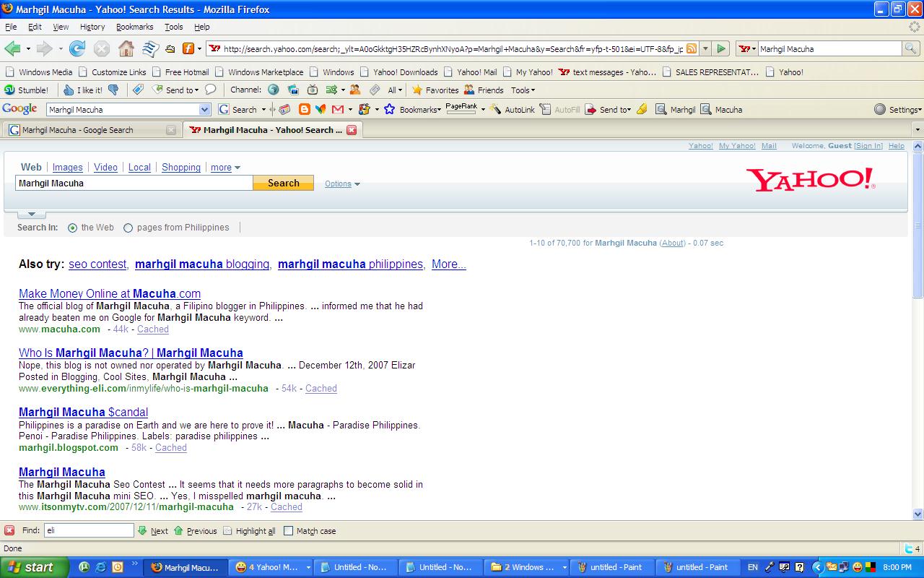The image size is (924, 578).
Task: Click the AutoLink wand icon
Action: [495, 110]
